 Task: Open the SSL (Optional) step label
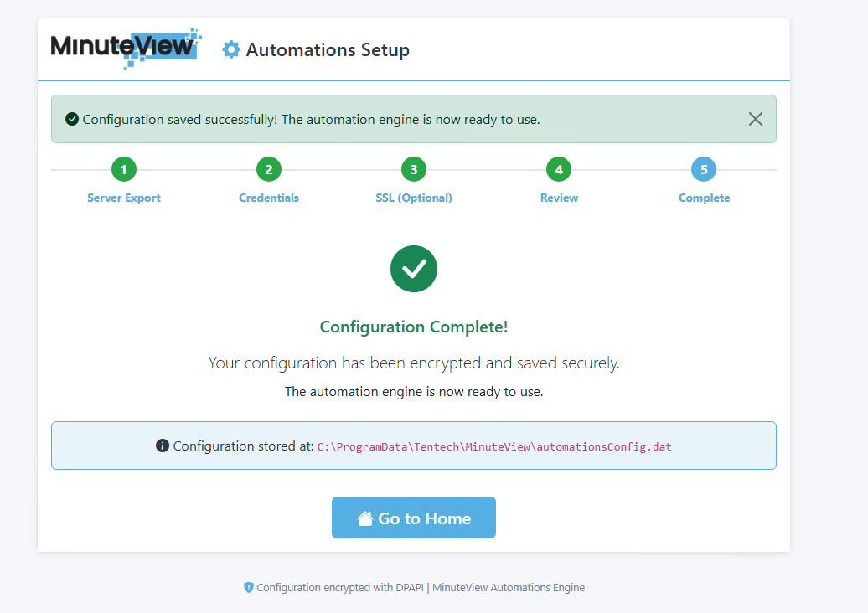click(414, 198)
